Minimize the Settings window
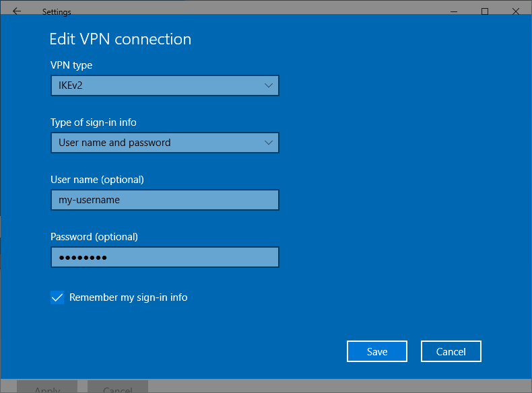Screen dimensions: 532x393 pos(453,11)
